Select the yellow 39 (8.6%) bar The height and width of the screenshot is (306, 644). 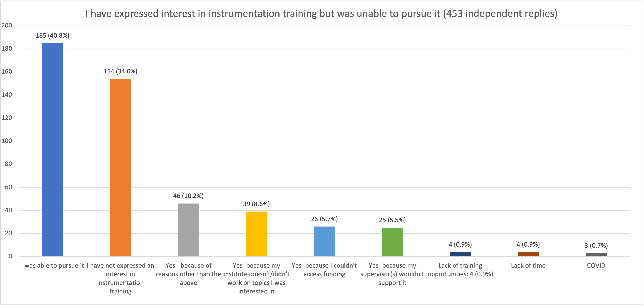coord(257,234)
